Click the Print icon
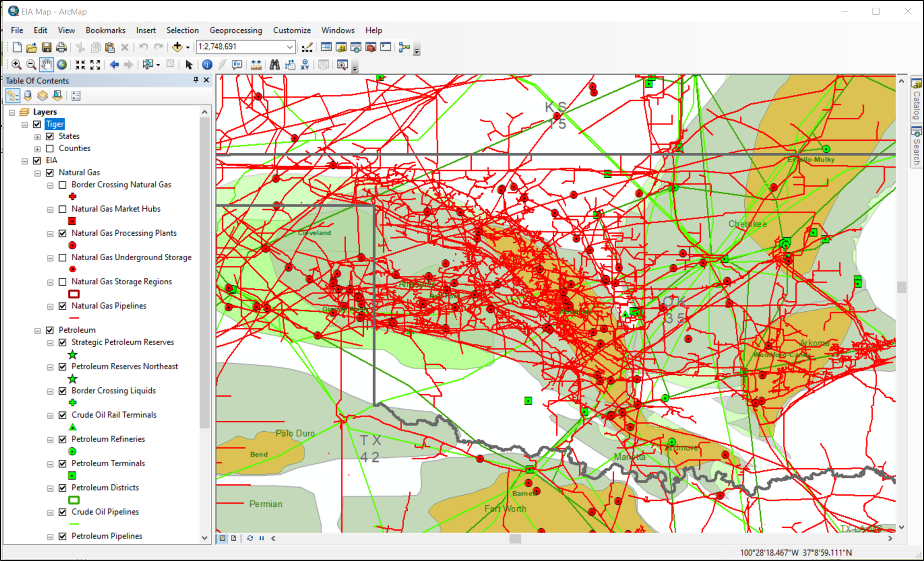 pos(61,47)
